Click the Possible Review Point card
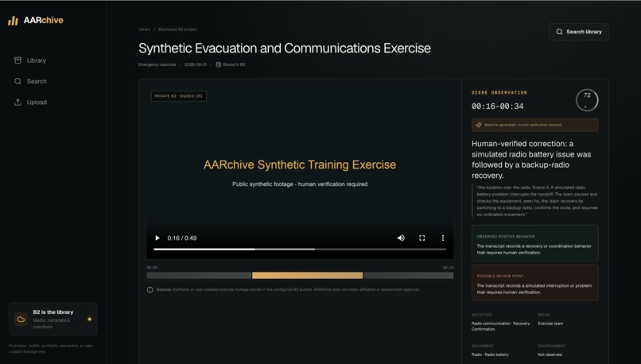 (534, 283)
